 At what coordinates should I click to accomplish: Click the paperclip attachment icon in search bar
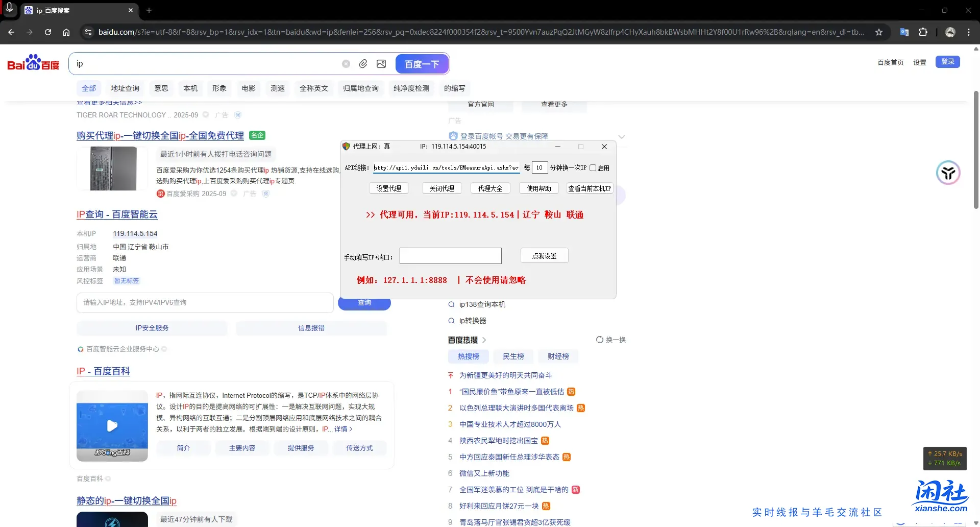click(363, 63)
